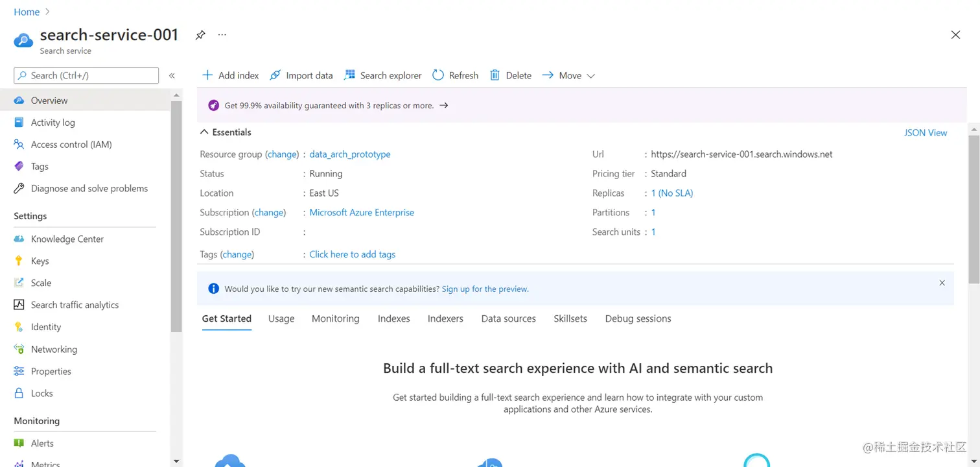Focus the sidebar Search (Ctrl+/) field
This screenshot has width=980, height=467.
[86, 75]
